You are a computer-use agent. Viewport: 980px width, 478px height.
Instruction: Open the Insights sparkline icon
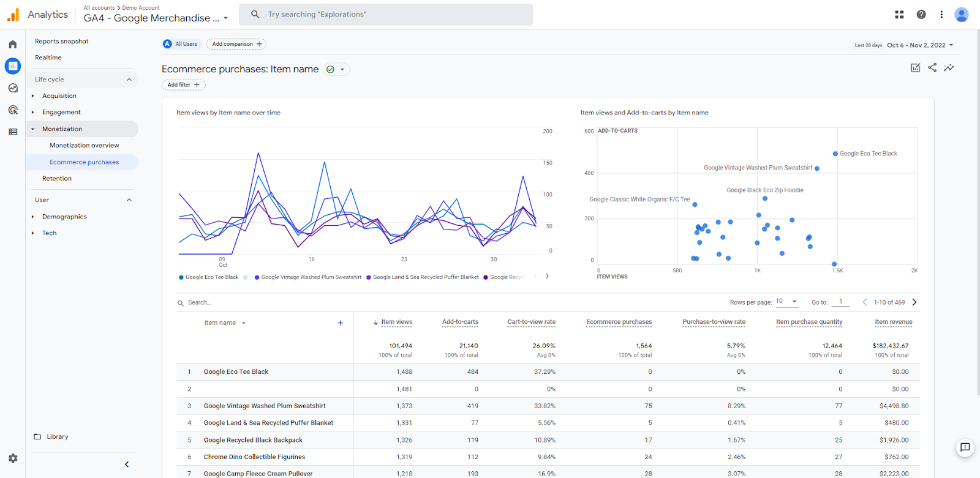[x=949, y=68]
